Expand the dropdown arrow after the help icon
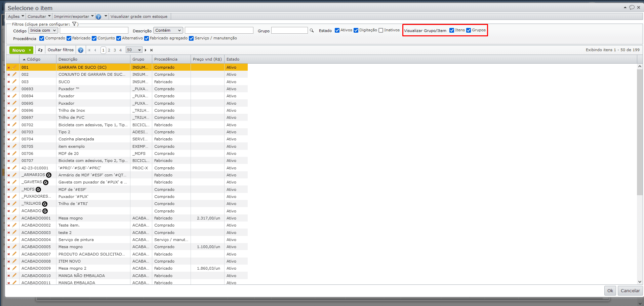 coord(106,16)
